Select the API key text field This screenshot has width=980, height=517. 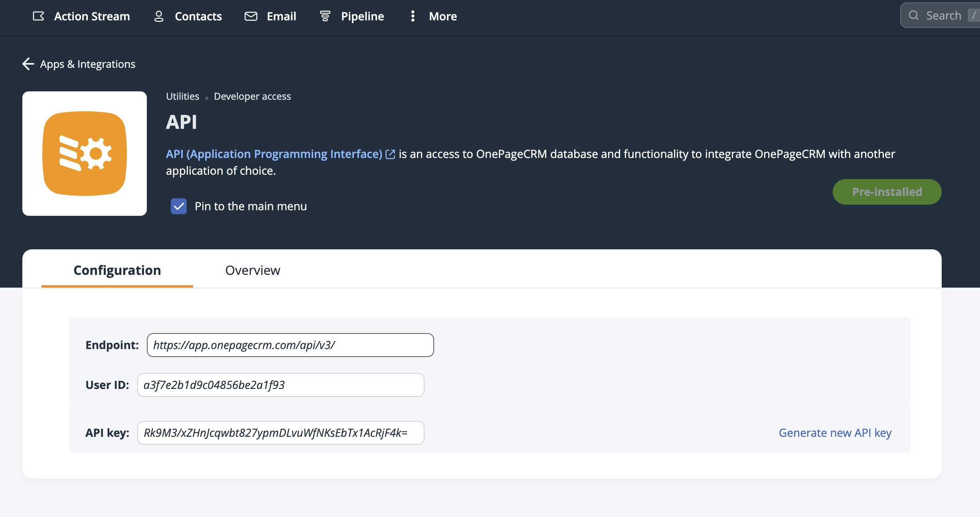280,432
